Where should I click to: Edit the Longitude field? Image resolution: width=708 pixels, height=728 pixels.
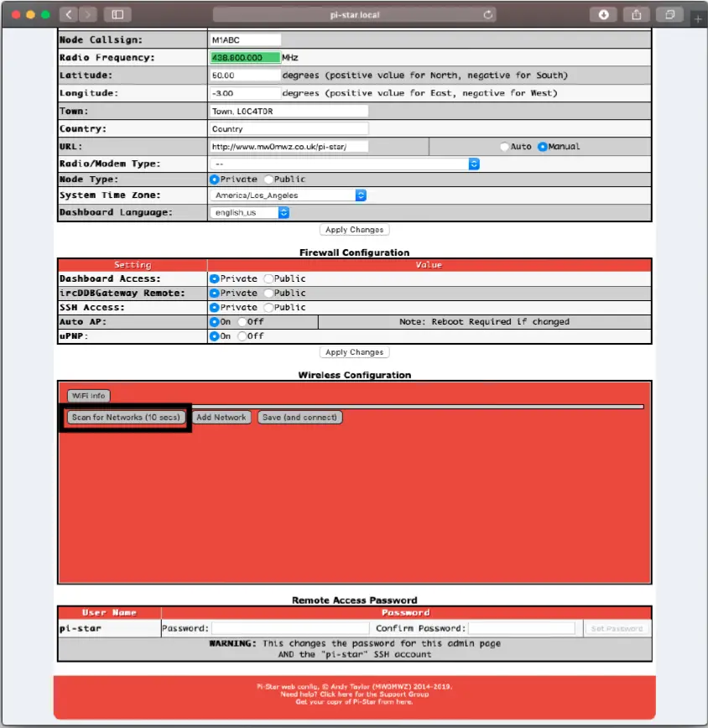point(245,93)
